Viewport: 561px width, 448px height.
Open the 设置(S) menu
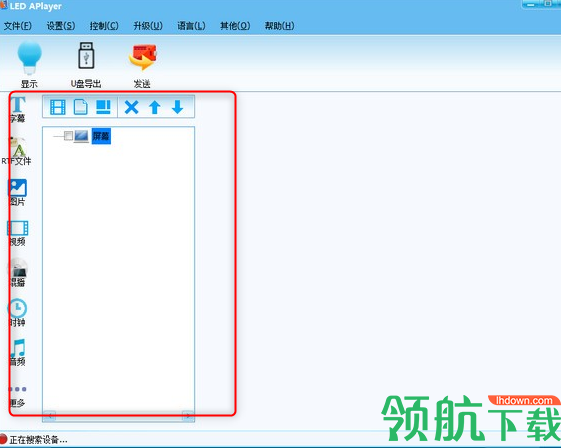click(x=61, y=26)
